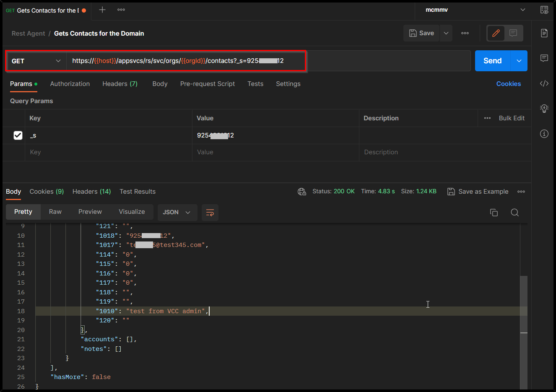556x392 pixels.
Task: Click the "notes": [] line
Action: (101, 349)
